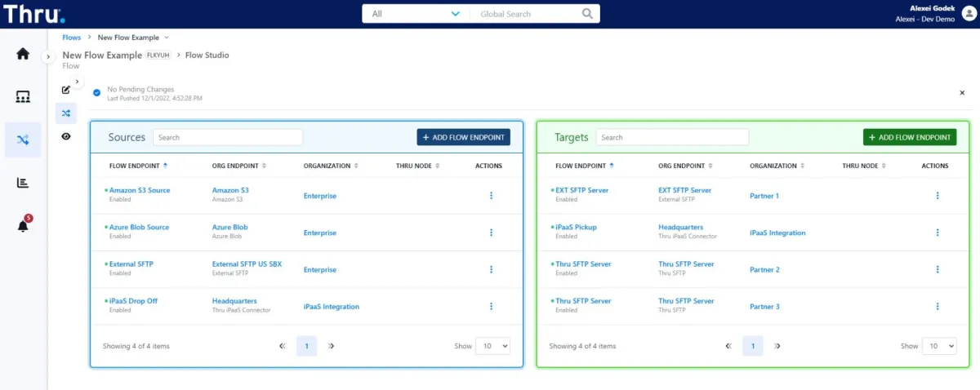Open Amazon S3 Source flow endpoint
The image size is (980, 390).
140,190
